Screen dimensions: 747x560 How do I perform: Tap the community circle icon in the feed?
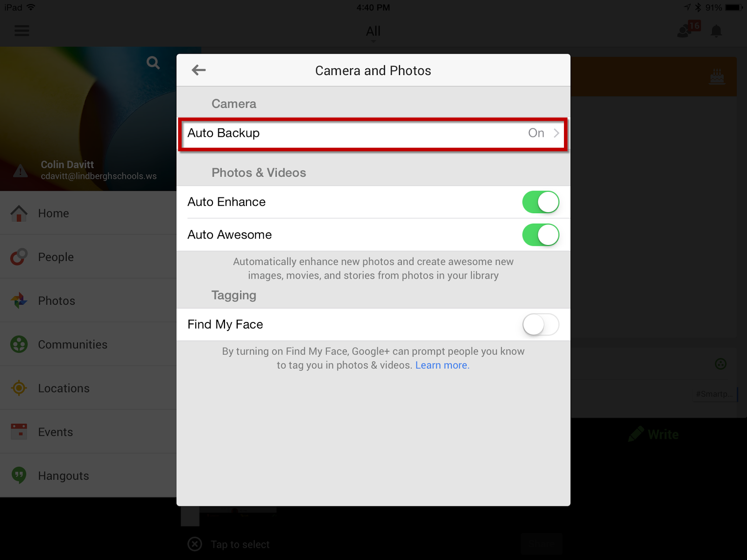(720, 364)
